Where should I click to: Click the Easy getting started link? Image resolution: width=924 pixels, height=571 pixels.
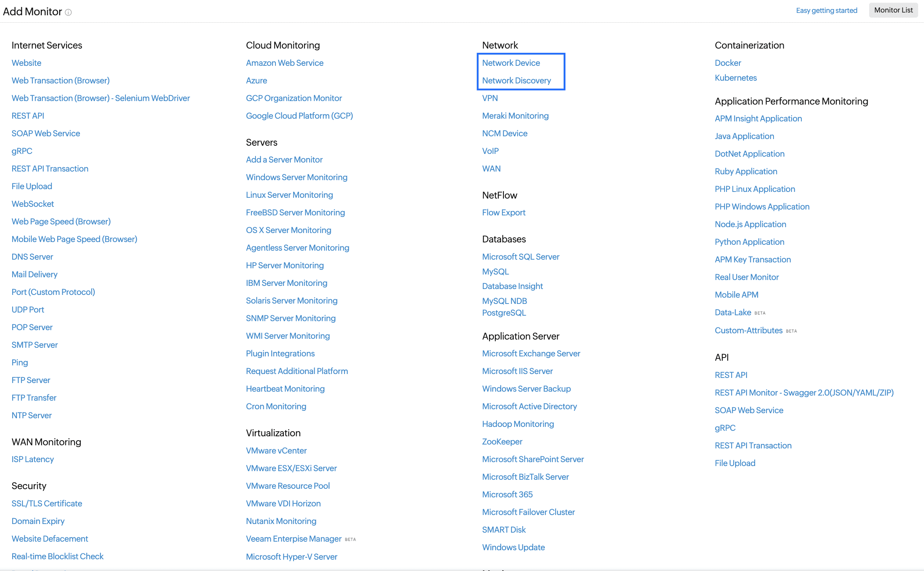point(826,11)
